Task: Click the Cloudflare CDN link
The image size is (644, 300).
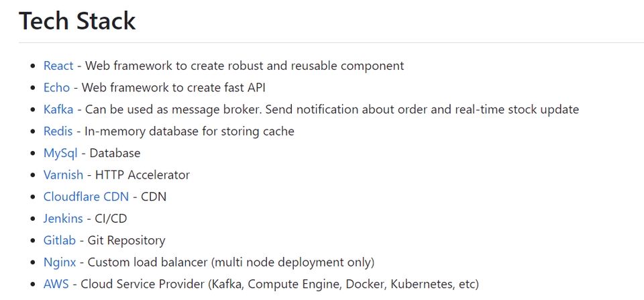Action: click(86, 197)
